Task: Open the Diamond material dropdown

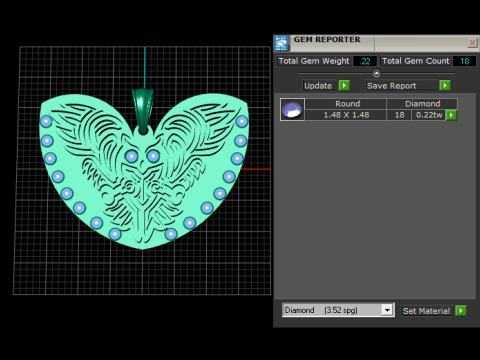Action: [387, 310]
